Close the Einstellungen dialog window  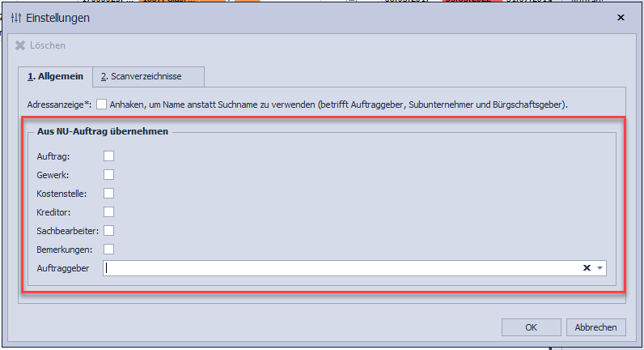pos(621,17)
